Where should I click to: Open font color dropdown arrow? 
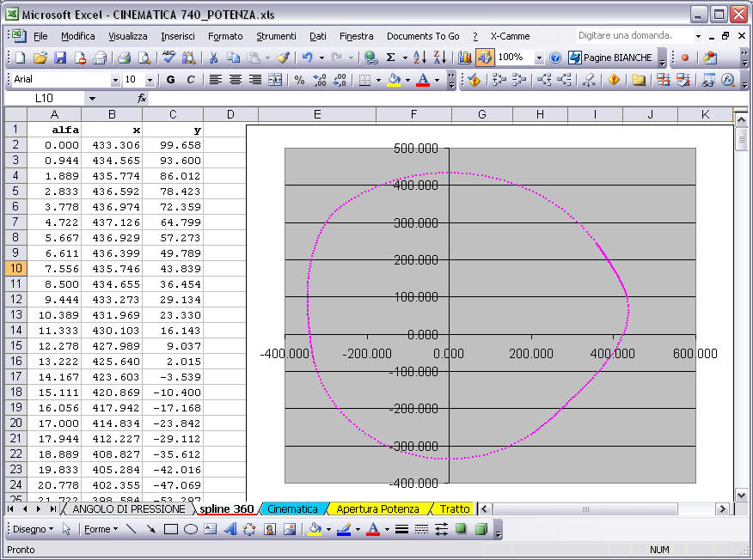pyautogui.click(x=437, y=80)
